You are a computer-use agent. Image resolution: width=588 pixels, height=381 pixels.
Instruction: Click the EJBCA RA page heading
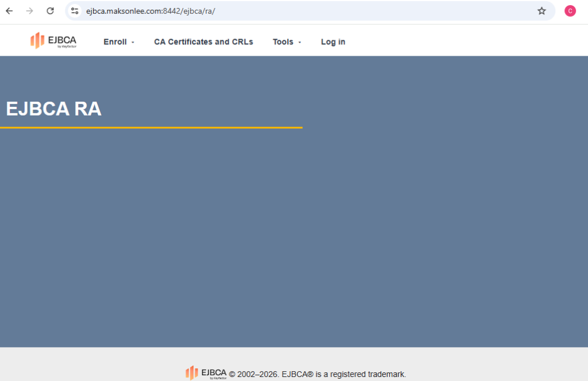53,109
